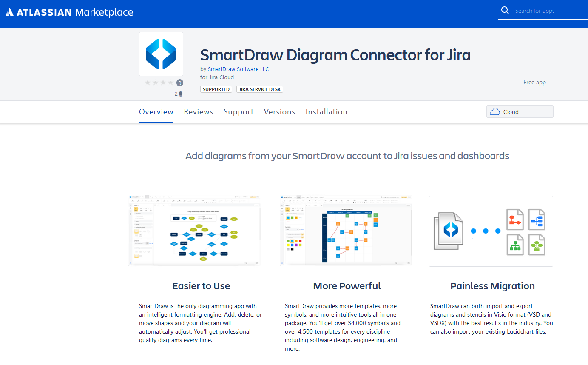Expand the SUPPORTED badge details

(x=216, y=89)
